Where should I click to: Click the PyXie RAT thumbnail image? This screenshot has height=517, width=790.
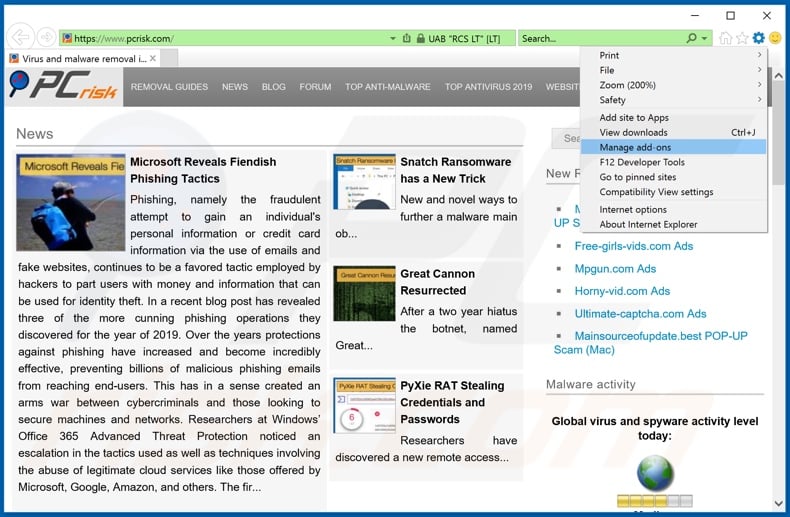[364, 406]
